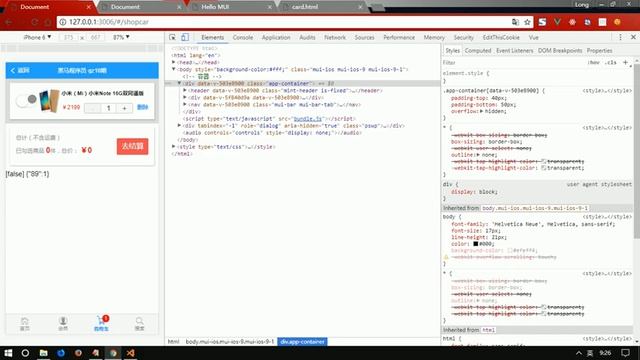Click the orange round extension icon
This screenshot has width=640, height=360.
coord(617,22)
